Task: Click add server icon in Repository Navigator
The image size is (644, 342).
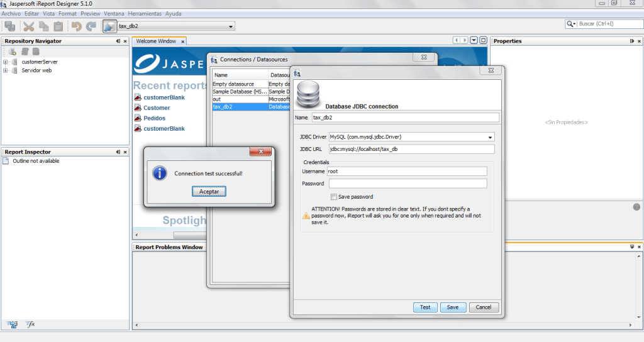Action: [13, 51]
